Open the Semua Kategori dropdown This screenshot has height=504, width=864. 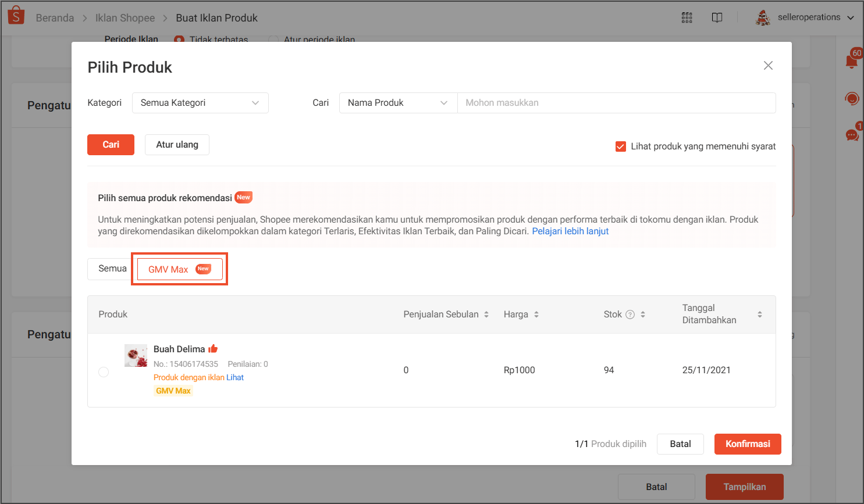[x=200, y=102]
